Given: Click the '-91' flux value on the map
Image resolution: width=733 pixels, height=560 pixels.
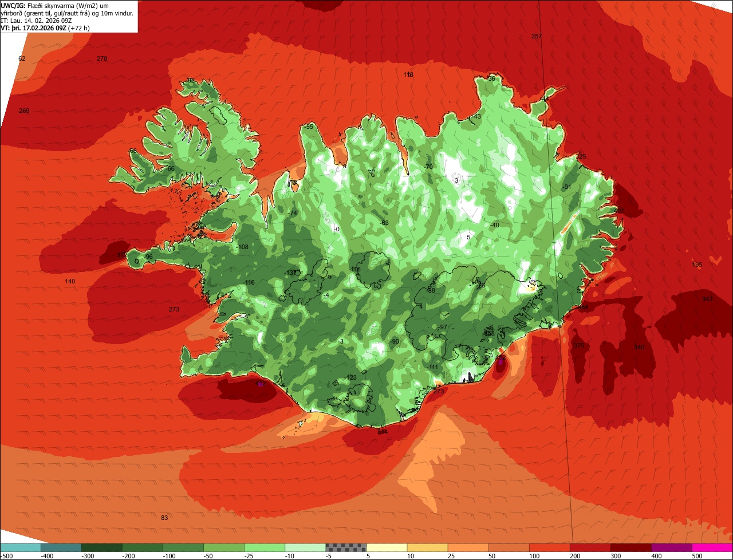Looking at the screenshot, I should (567, 187).
